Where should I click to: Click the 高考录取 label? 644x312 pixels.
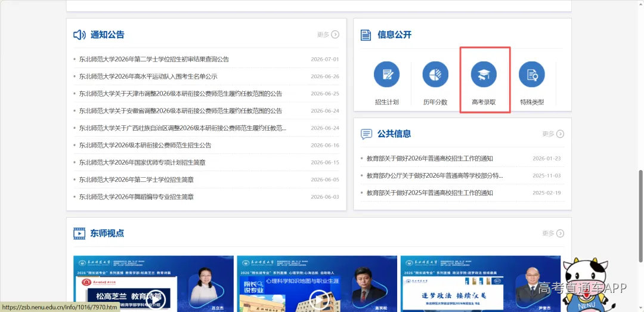(x=484, y=103)
